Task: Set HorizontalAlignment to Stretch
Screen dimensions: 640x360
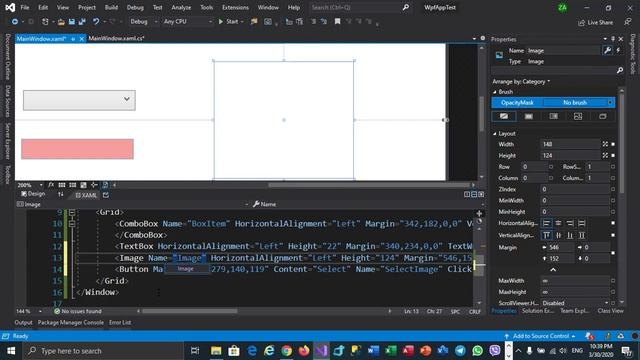Action: (582, 223)
